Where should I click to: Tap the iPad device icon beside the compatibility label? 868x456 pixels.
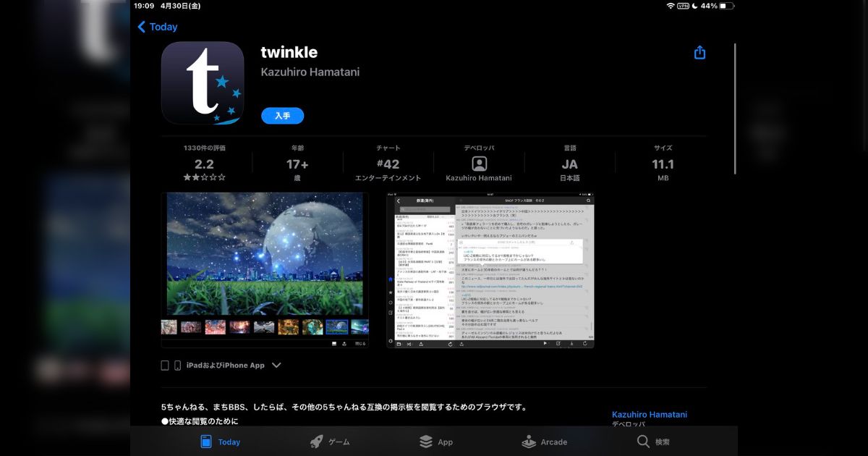click(165, 365)
